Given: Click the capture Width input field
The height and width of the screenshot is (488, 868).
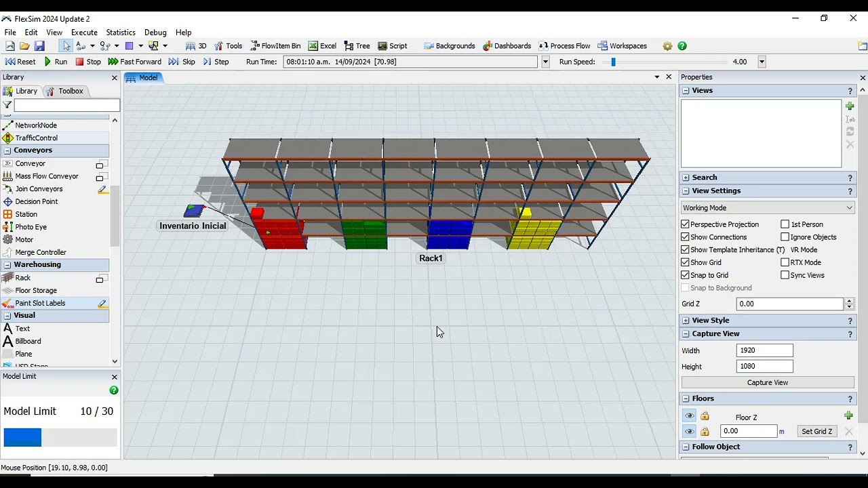Looking at the screenshot, I should click(x=764, y=350).
